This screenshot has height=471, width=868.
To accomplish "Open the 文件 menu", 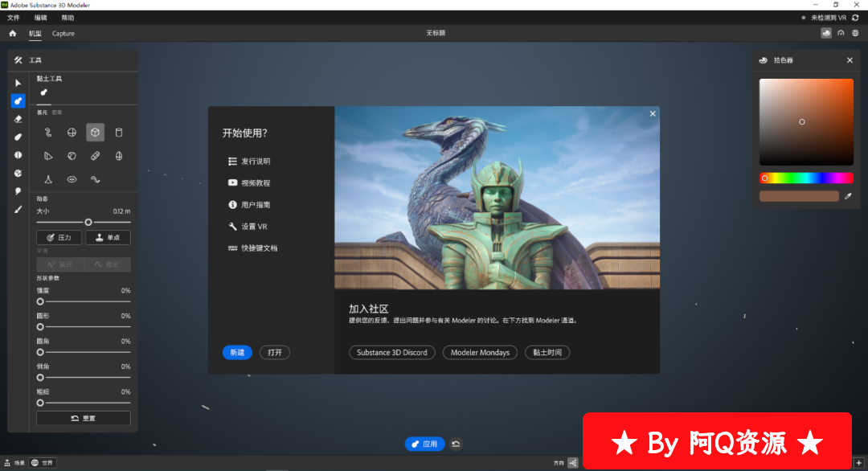I will [14, 18].
